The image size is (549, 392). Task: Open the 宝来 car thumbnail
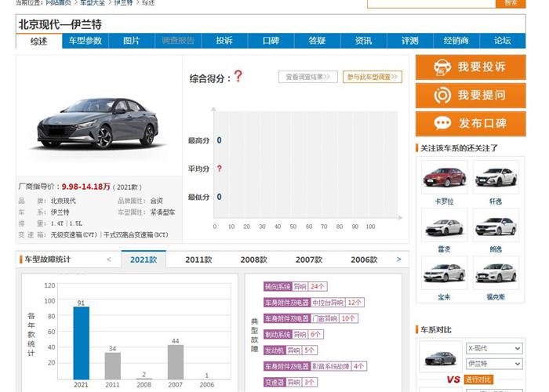445,273
